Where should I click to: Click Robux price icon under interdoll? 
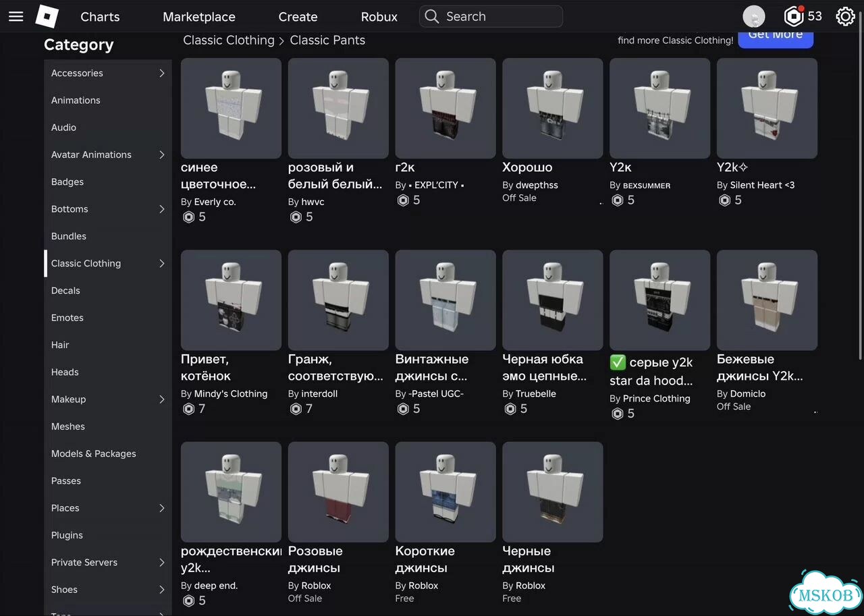pyautogui.click(x=296, y=409)
